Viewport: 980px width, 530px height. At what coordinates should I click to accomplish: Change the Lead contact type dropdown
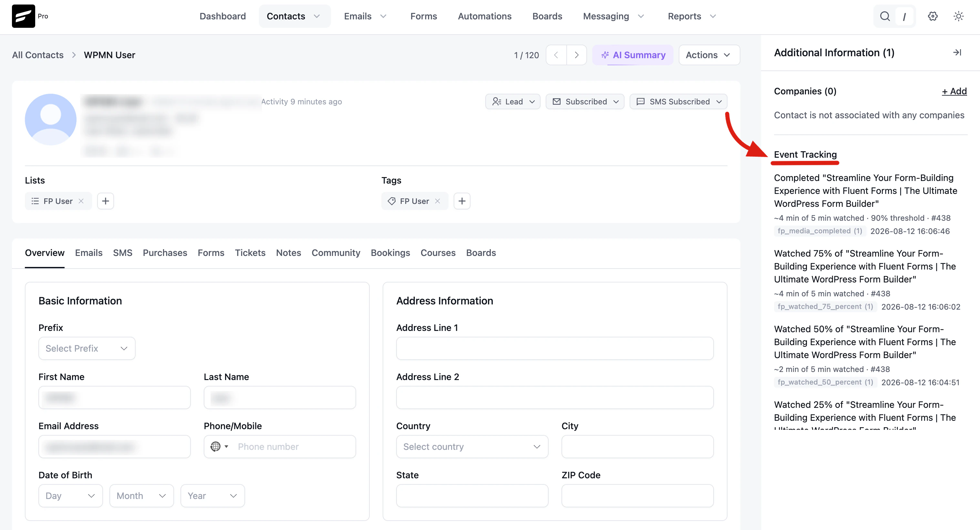[x=513, y=102]
